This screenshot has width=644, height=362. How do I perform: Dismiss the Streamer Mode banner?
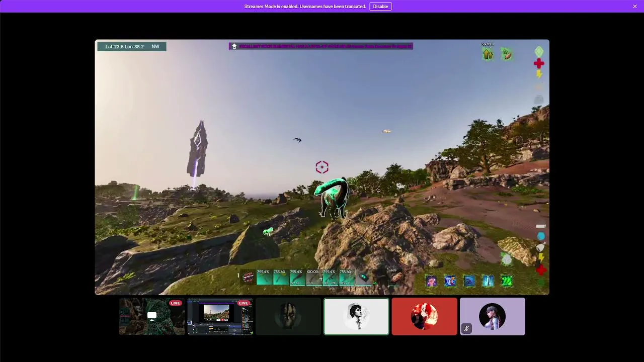click(635, 7)
